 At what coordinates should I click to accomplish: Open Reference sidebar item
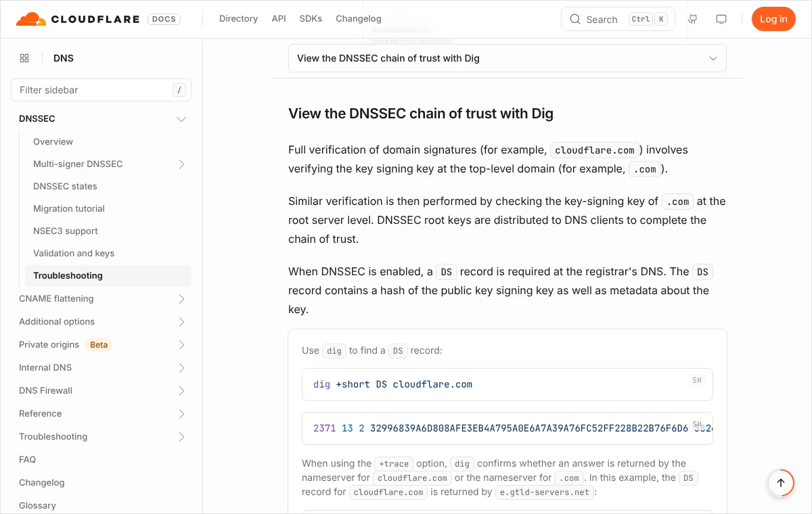(40, 413)
